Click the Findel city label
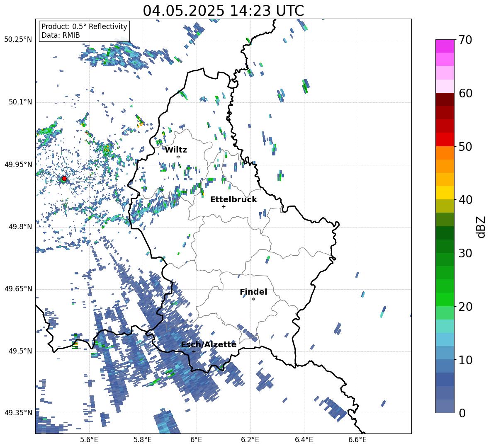 253,292
